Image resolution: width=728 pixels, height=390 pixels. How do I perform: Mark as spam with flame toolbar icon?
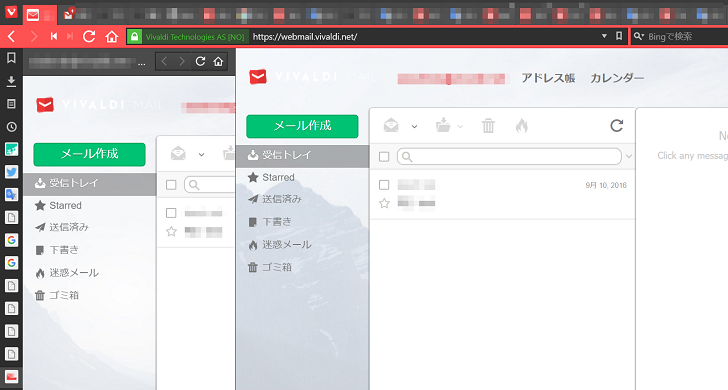522,125
